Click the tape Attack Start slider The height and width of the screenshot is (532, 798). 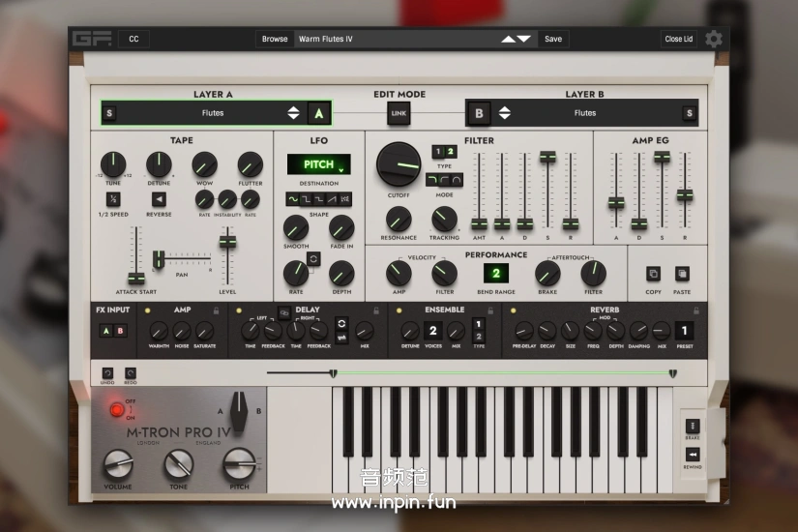(x=135, y=278)
